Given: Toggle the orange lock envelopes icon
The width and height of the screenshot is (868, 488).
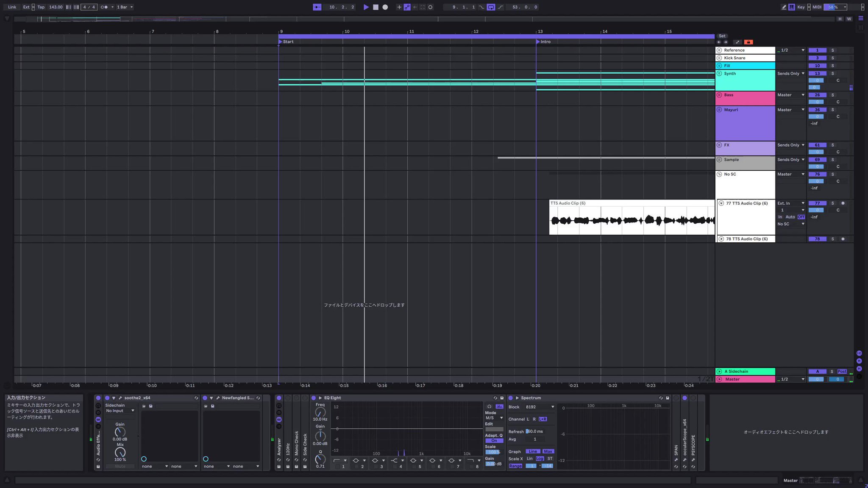Looking at the screenshot, I should 748,42.
